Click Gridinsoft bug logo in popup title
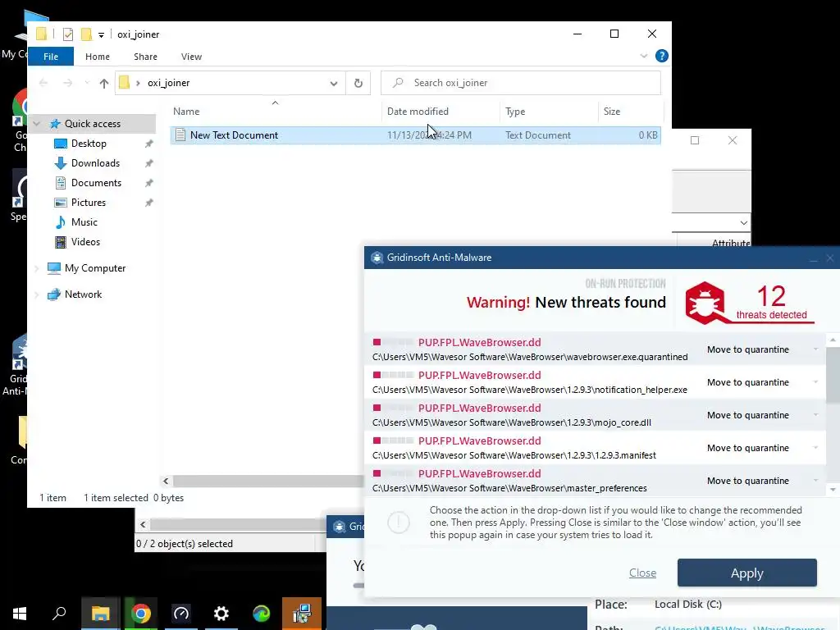This screenshot has width=840, height=630. 377,258
